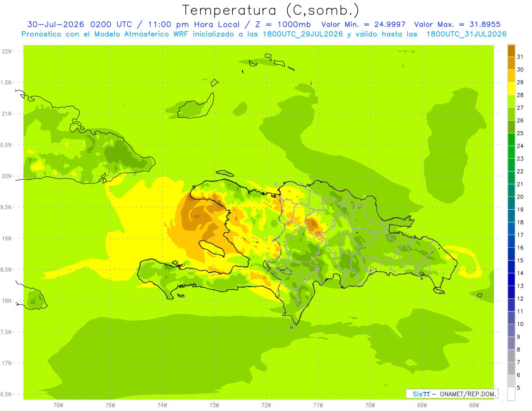Pick the legend swatch between 20 and 21
This screenshot has height=411, width=532.
tap(511, 190)
